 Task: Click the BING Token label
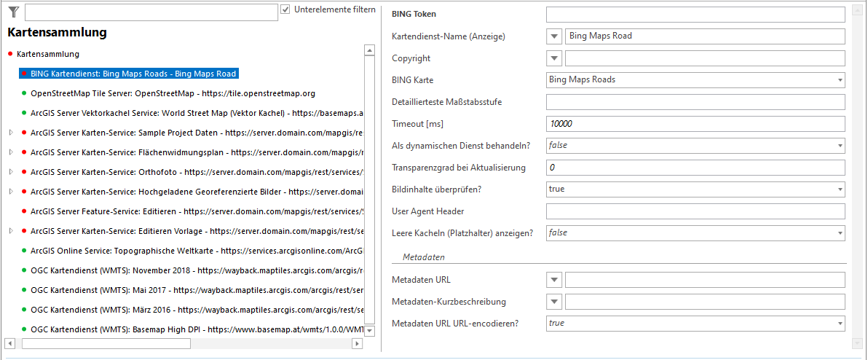(416, 15)
